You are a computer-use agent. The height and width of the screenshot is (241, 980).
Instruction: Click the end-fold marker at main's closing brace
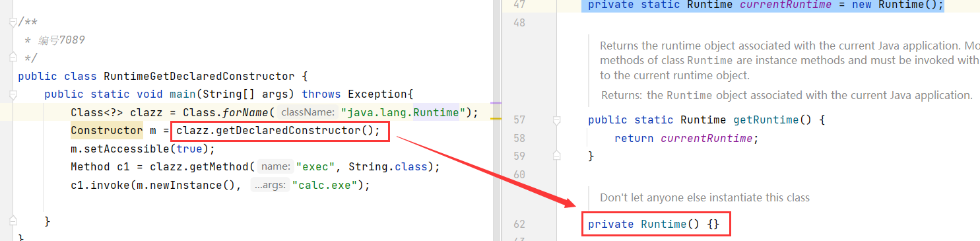coord(12,220)
